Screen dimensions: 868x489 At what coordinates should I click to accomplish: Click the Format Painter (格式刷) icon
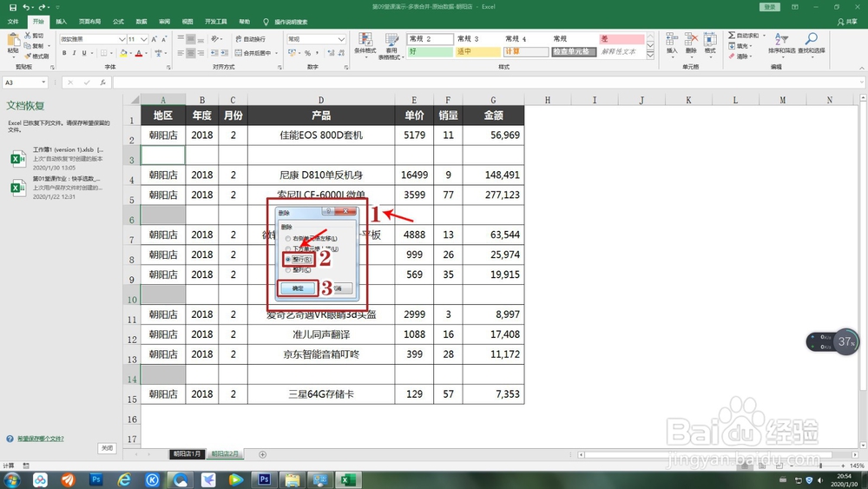[x=28, y=56]
